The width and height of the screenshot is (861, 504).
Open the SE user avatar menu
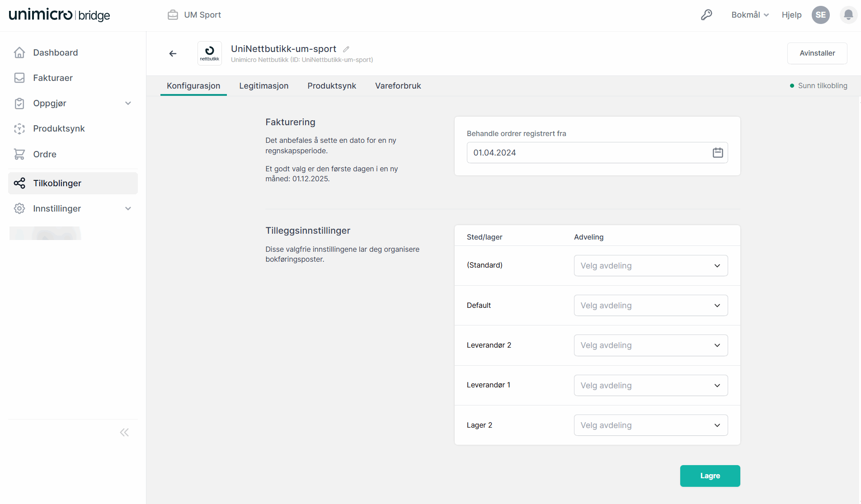pyautogui.click(x=820, y=15)
